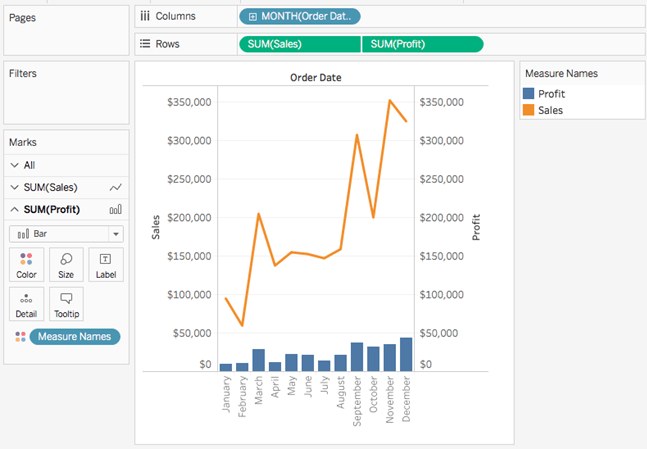Click the blue Profit legend swatch
This screenshot has width=647, height=449.
click(528, 94)
